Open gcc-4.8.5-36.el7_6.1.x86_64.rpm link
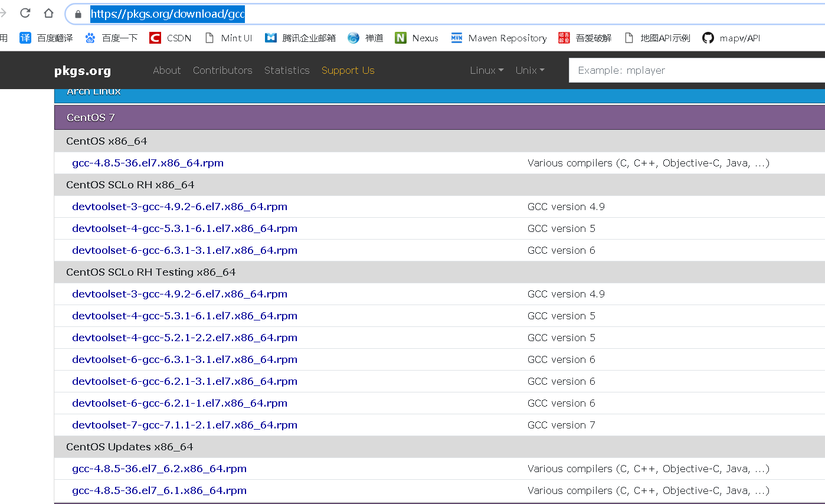 [x=159, y=490]
